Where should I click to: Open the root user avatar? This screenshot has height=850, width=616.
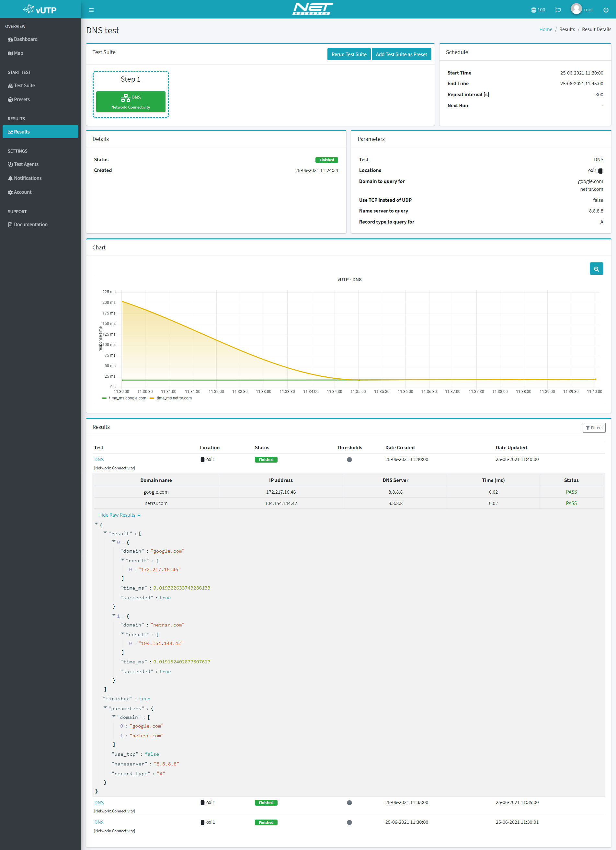coord(576,9)
